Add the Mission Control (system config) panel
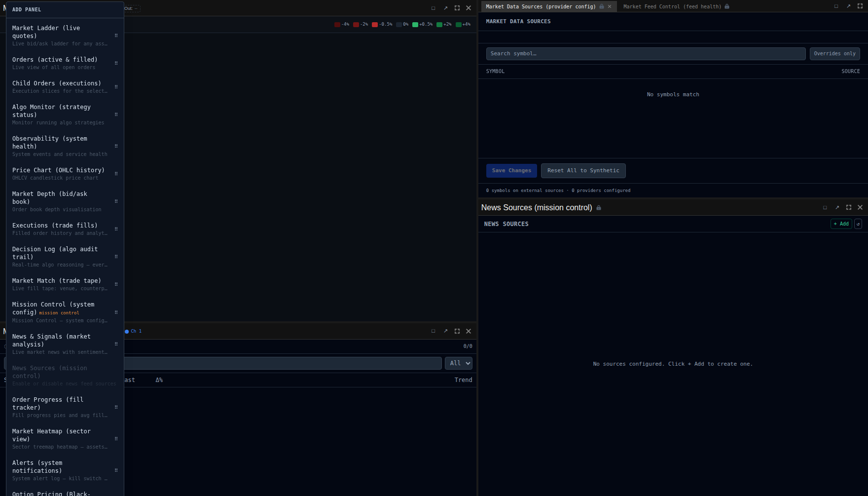868x496 pixels. pos(65,312)
